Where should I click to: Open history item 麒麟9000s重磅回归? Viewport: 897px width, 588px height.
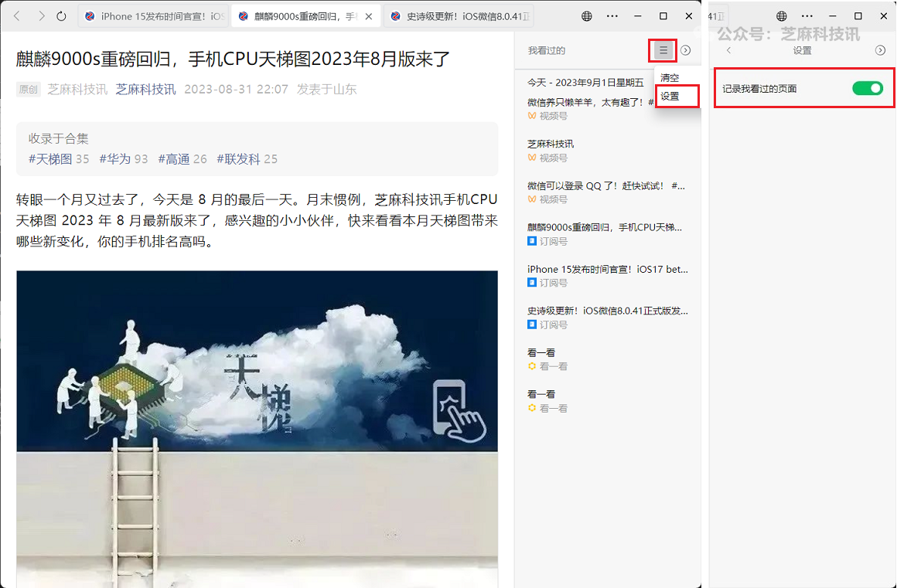[604, 227]
